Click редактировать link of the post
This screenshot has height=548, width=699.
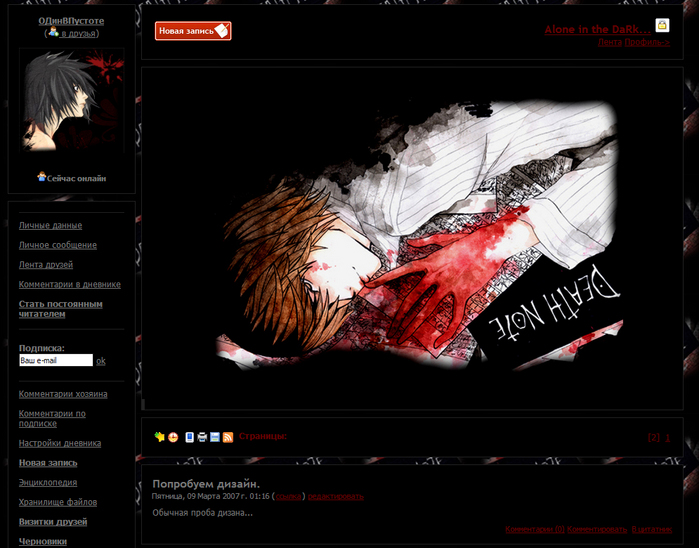pos(336,496)
